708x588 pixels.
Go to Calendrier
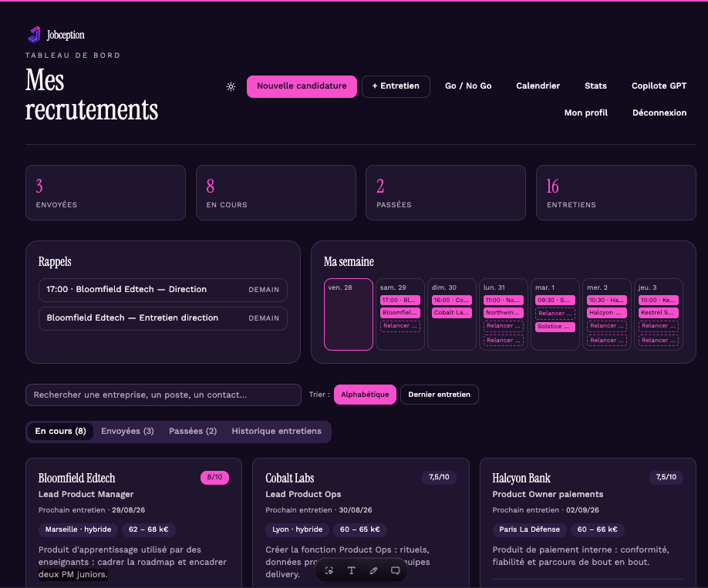[x=538, y=86]
